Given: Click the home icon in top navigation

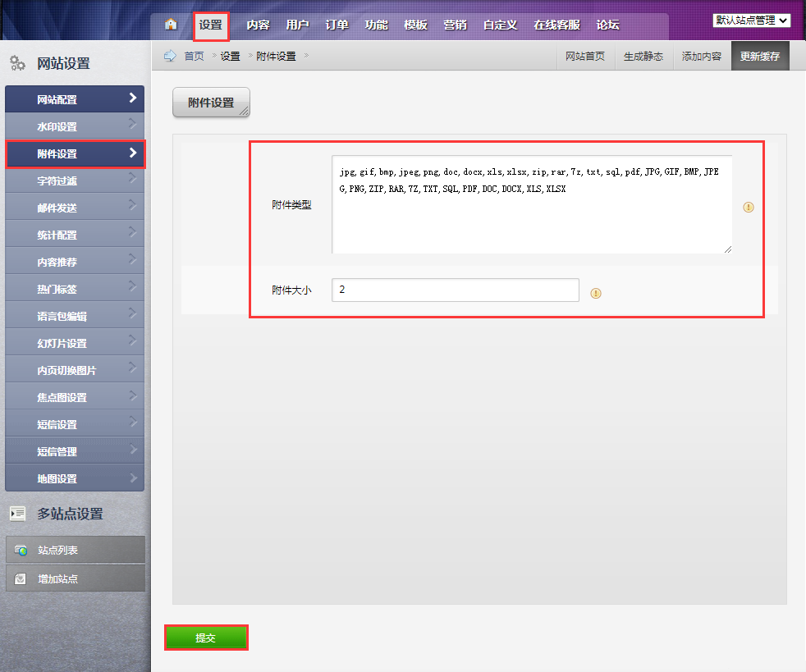Looking at the screenshot, I should [171, 24].
